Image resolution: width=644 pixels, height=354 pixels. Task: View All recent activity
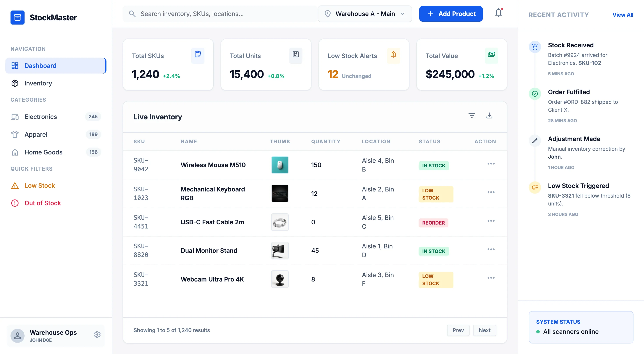623,15
